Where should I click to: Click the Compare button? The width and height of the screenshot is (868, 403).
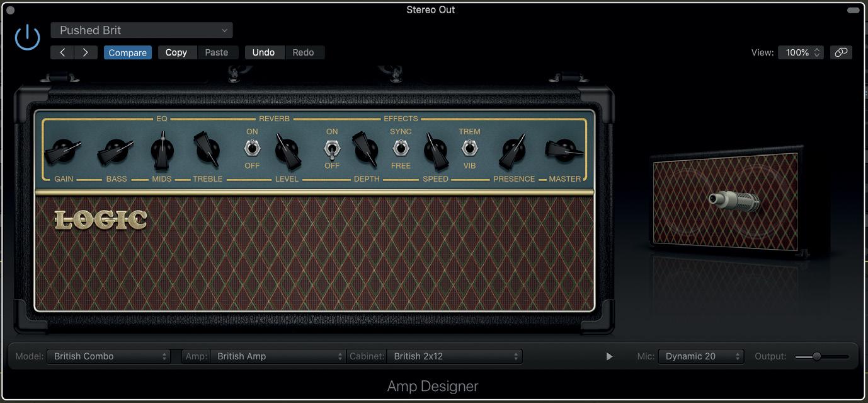(128, 52)
